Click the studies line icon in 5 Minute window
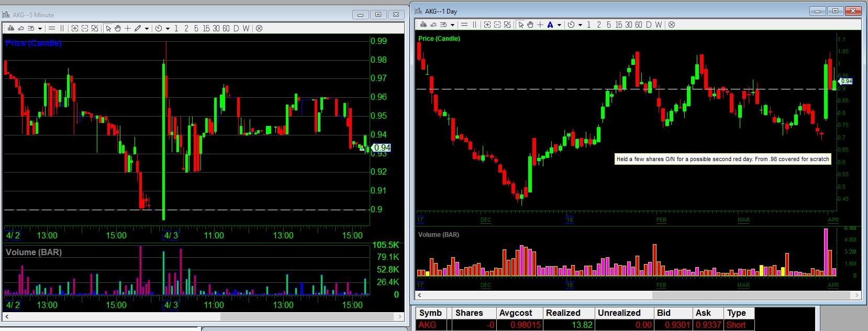 tap(21, 28)
